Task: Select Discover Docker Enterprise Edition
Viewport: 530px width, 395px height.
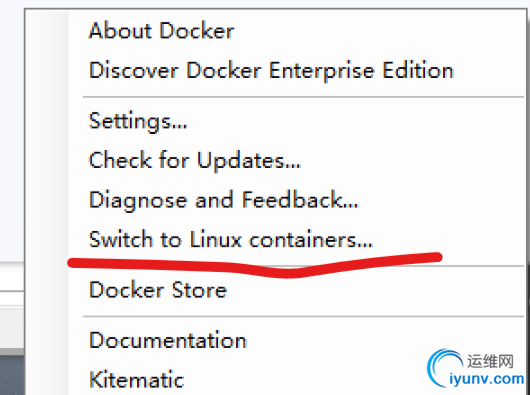Action: pos(271,71)
